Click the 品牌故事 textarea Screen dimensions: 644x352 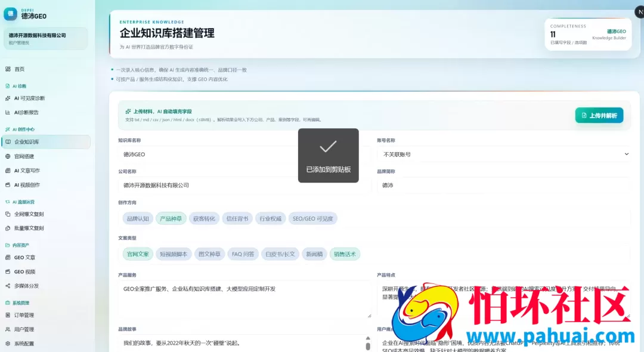click(x=245, y=344)
